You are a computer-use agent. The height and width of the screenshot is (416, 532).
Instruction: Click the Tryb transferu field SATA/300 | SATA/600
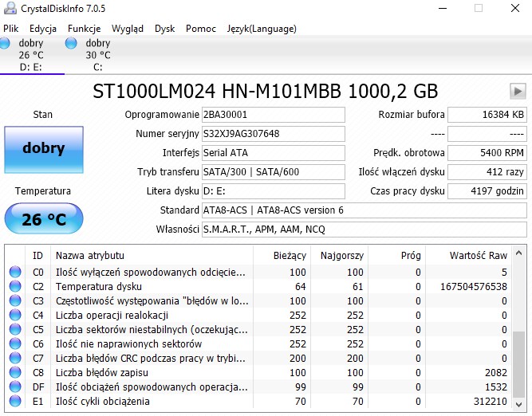[273, 171]
